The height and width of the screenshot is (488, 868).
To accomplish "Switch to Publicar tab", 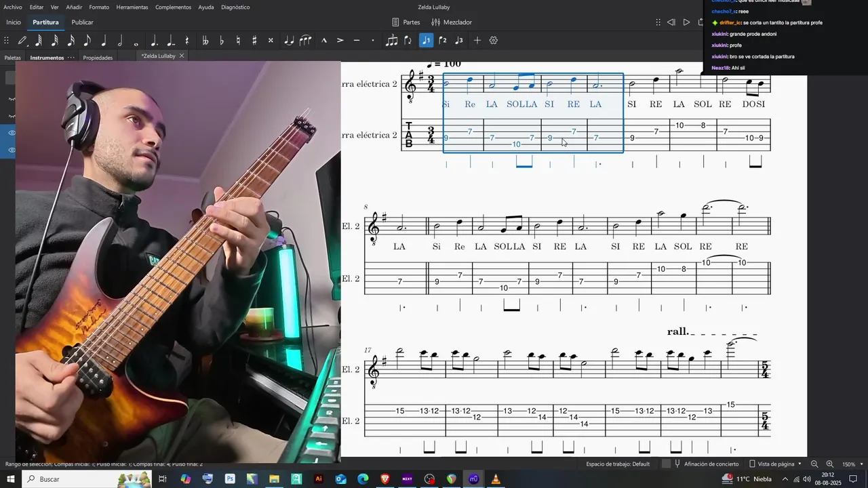I will click(83, 22).
